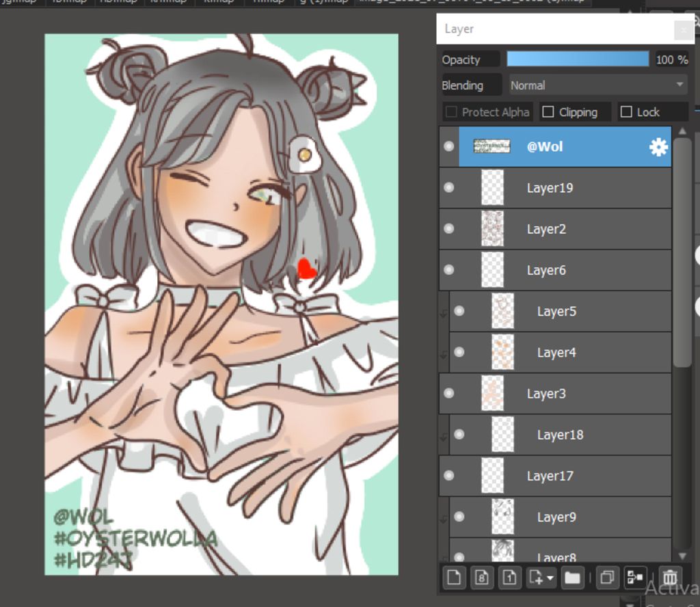Click the Layer4 thumbnail

(x=502, y=352)
